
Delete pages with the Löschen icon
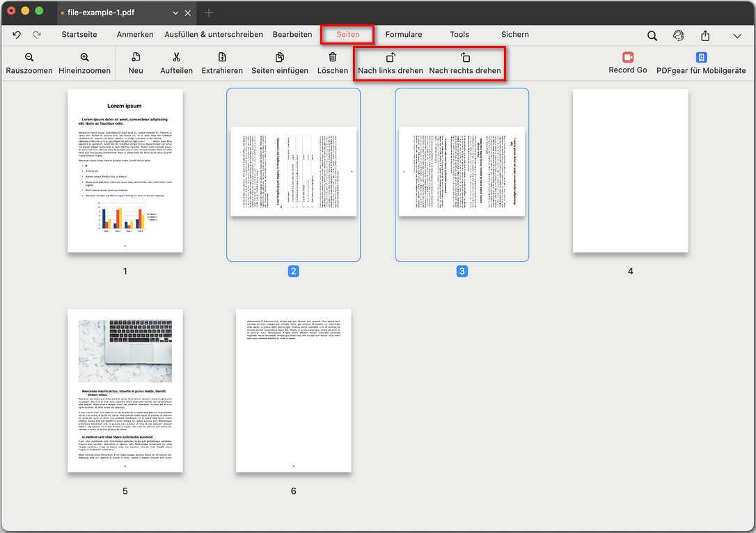(333, 63)
